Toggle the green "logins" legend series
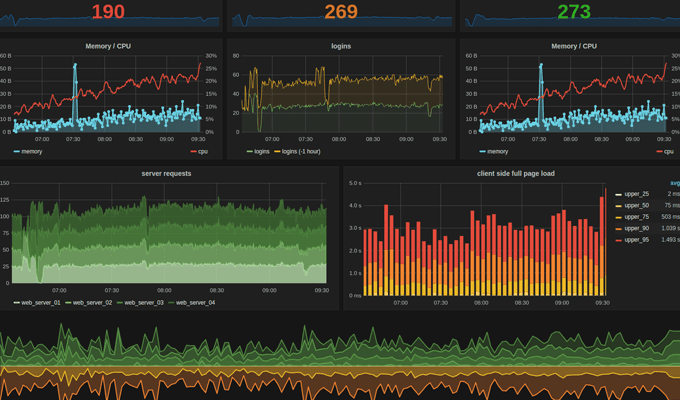 (261, 152)
